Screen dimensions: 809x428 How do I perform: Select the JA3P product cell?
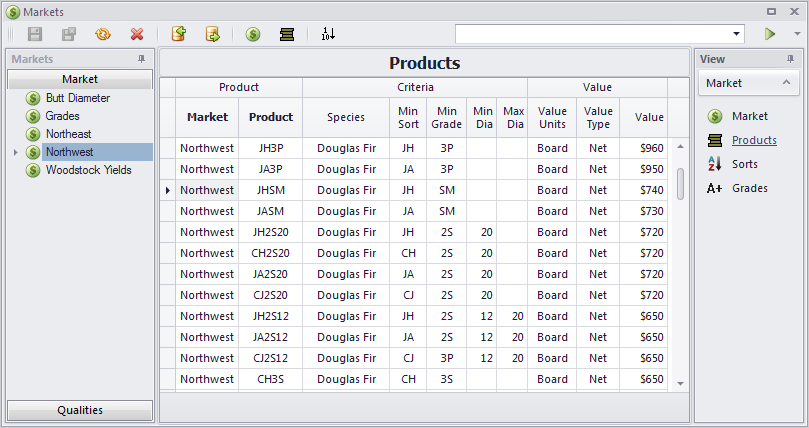point(271,169)
